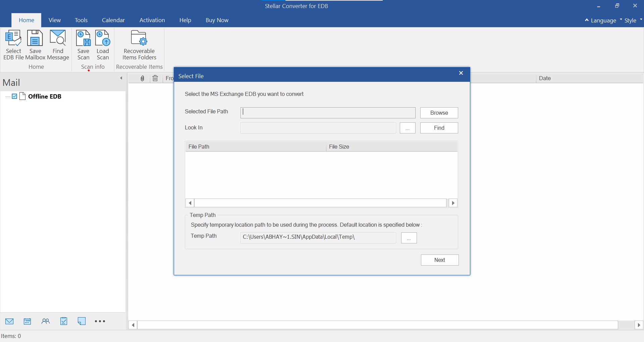Switch to the View ribbon tab
The image size is (644, 342).
pyautogui.click(x=55, y=20)
